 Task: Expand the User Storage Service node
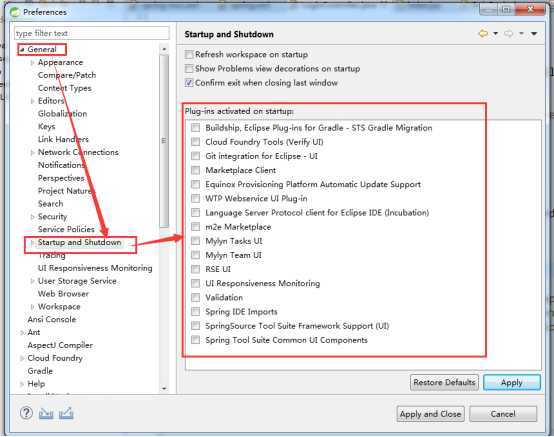33,281
